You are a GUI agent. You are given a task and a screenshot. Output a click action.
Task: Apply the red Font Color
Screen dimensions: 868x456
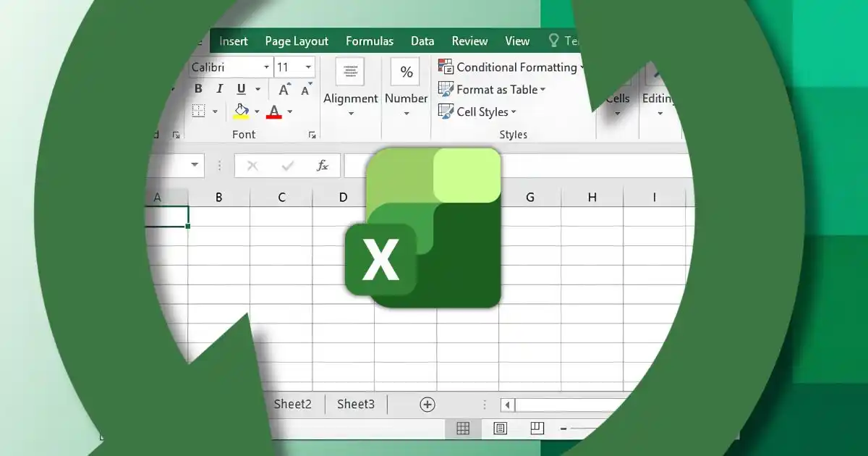tap(274, 111)
